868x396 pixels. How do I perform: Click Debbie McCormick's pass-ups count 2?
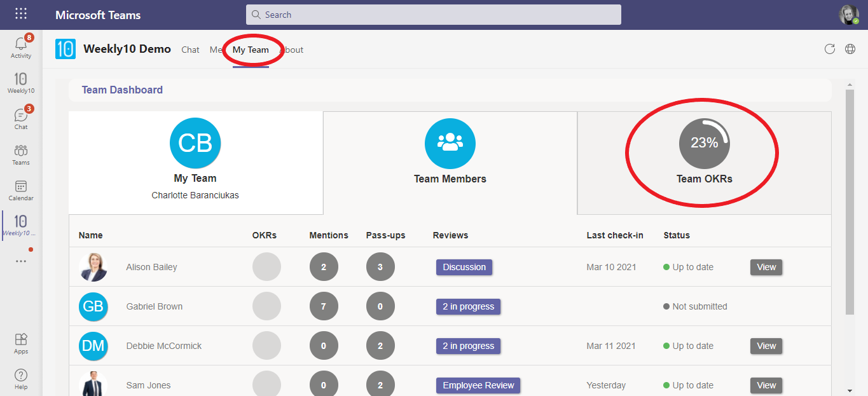pos(380,346)
